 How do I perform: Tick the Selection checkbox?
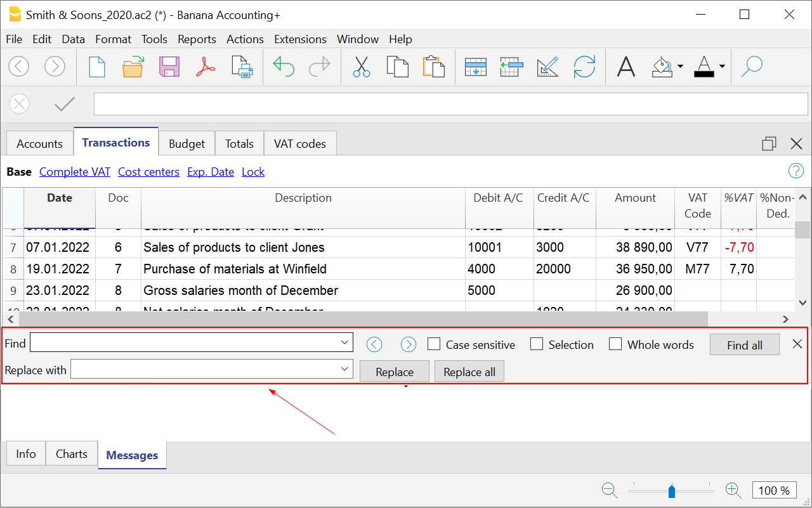point(537,344)
